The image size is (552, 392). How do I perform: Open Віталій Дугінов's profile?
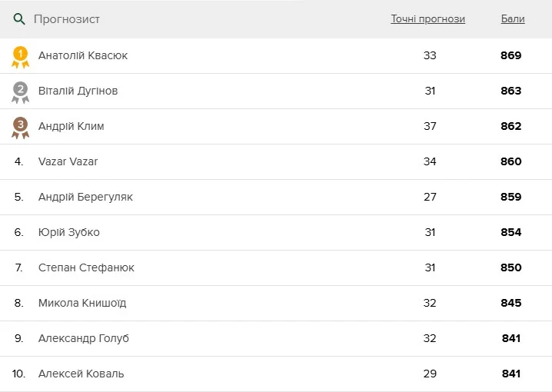pyautogui.click(x=78, y=91)
